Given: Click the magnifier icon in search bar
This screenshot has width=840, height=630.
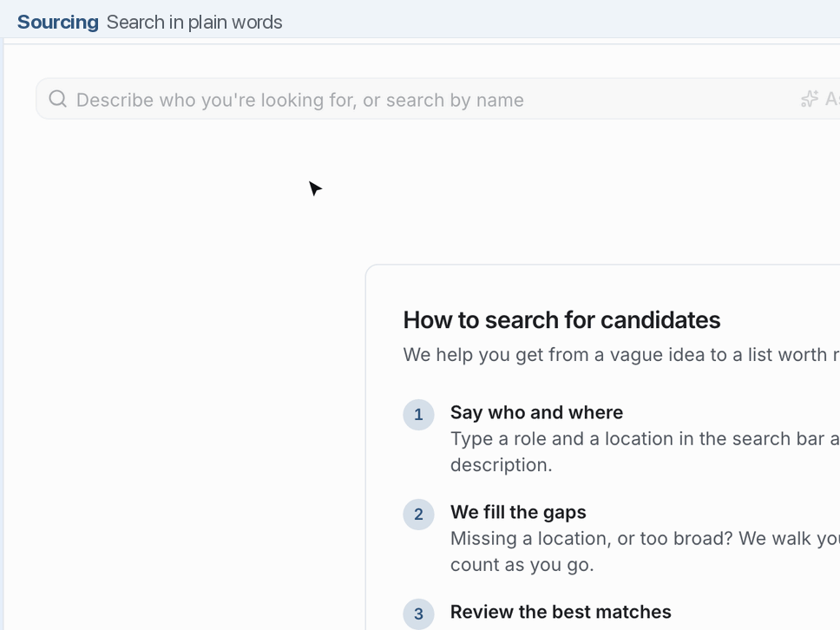Looking at the screenshot, I should point(58,99).
